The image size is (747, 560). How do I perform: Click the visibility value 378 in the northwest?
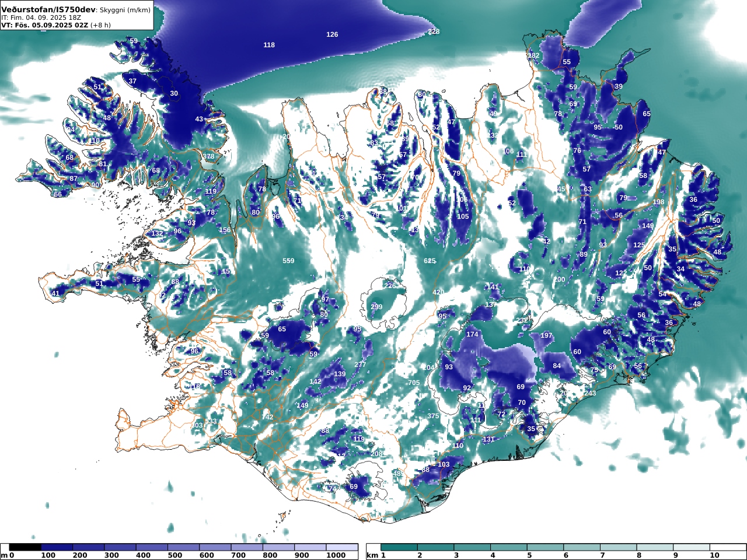[x=208, y=156]
